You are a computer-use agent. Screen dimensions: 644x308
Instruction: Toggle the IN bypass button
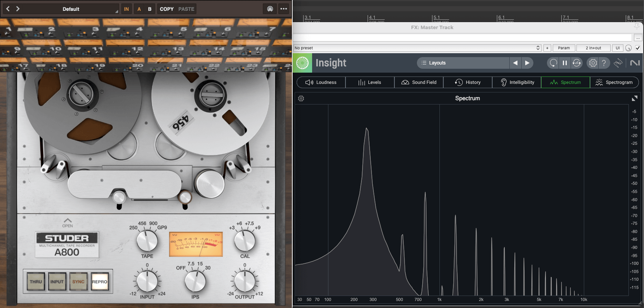[x=126, y=9]
